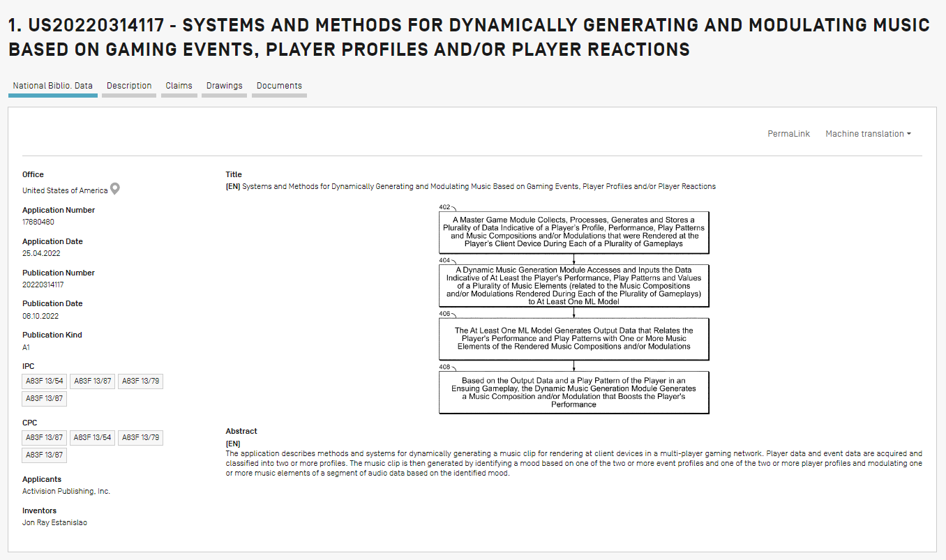Click the publication number 20220314117 value

coord(43,285)
